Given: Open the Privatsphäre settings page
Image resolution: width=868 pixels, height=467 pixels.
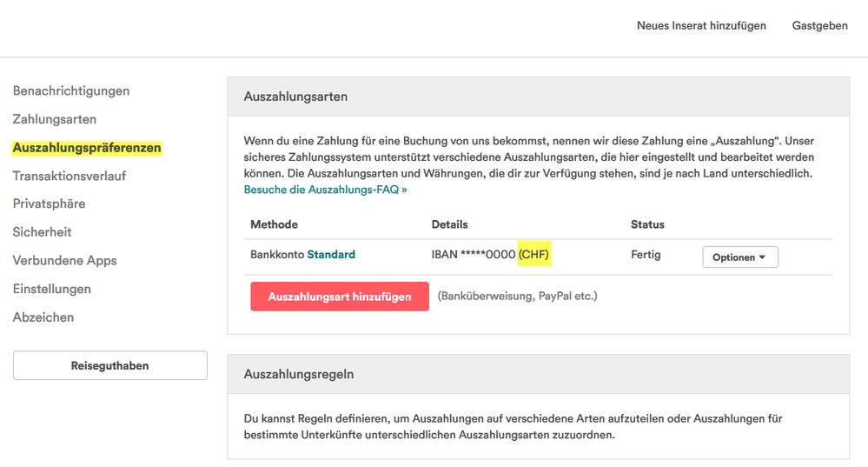Looking at the screenshot, I should [x=49, y=203].
